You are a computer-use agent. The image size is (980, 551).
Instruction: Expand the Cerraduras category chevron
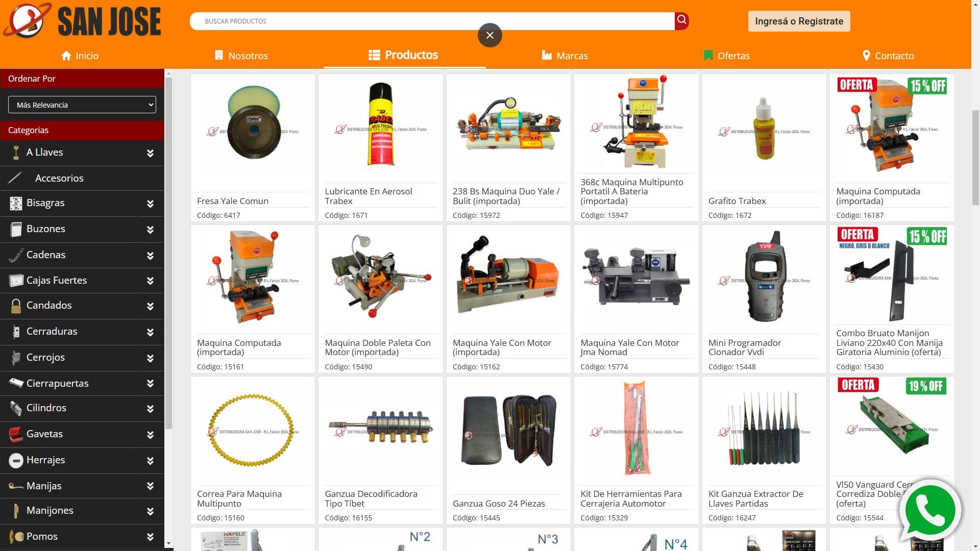coord(150,332)
